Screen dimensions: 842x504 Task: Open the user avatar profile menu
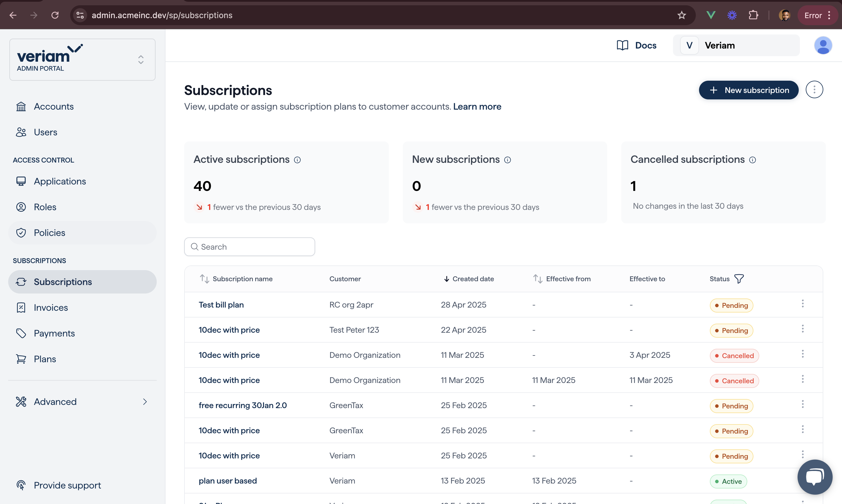[x=823, y=46]
